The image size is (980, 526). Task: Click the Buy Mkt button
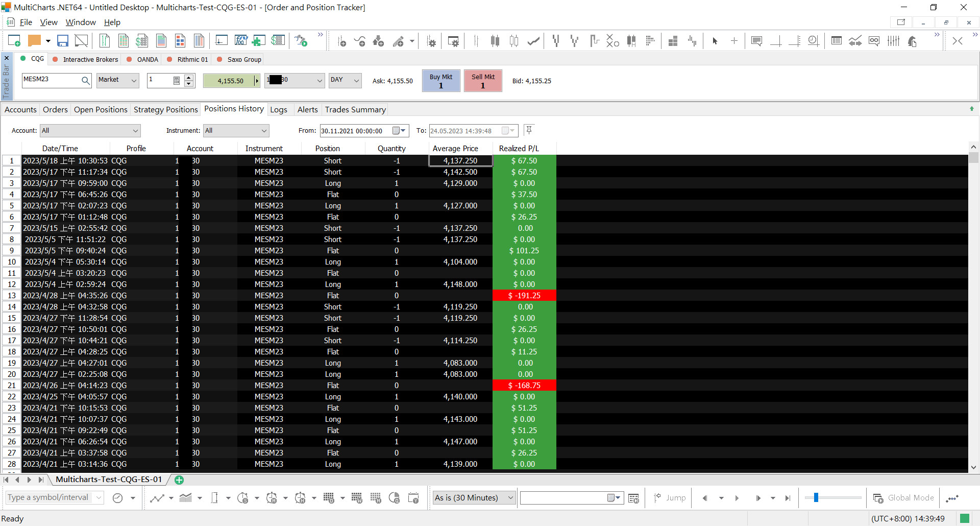pos(441,81)
